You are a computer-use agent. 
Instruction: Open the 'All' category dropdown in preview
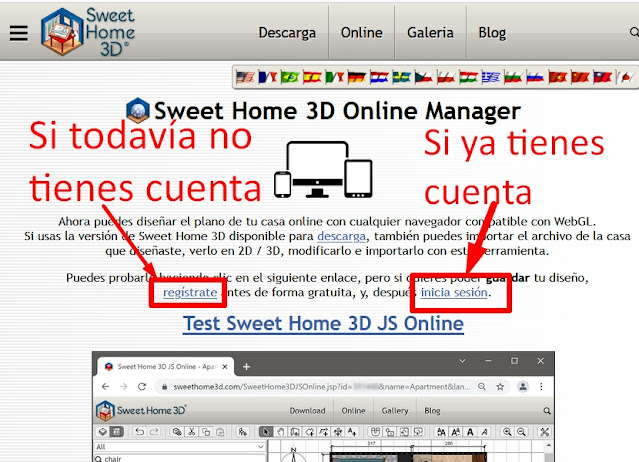click(x=180, y=447)
